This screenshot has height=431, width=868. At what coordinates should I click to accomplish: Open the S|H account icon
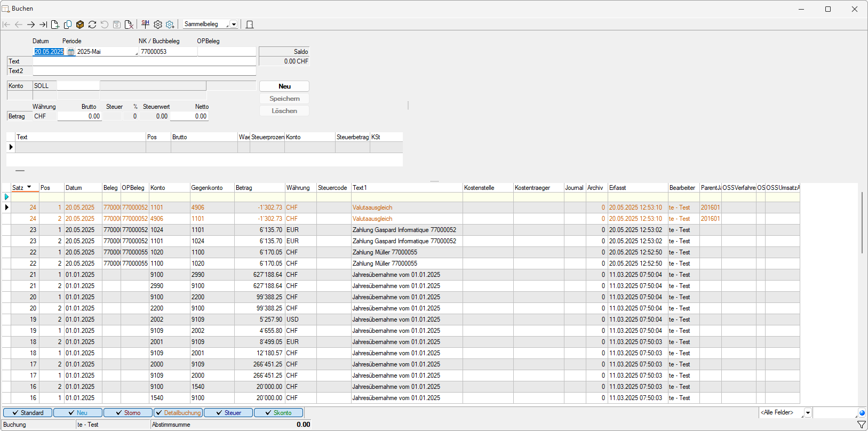(x=145, y=24)
